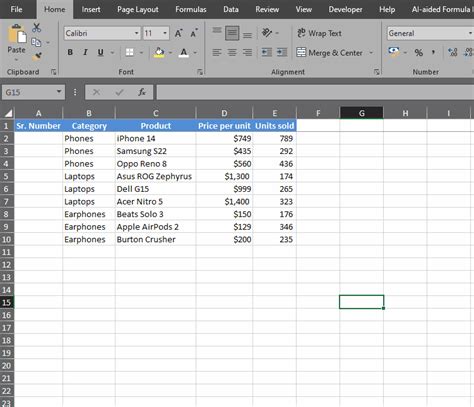Switch to the View tab
This screenshot has height=407, width=474.
click(x=304, y=9)
